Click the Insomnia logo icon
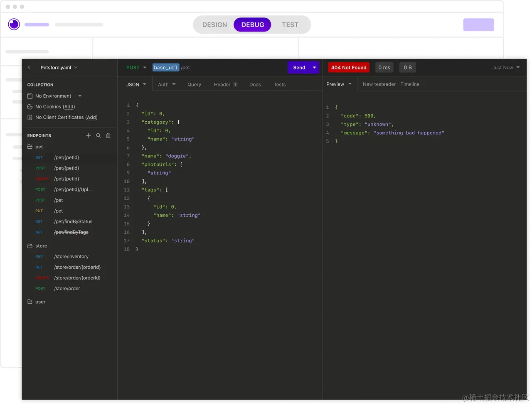532x405 pixels. point(14,24)
